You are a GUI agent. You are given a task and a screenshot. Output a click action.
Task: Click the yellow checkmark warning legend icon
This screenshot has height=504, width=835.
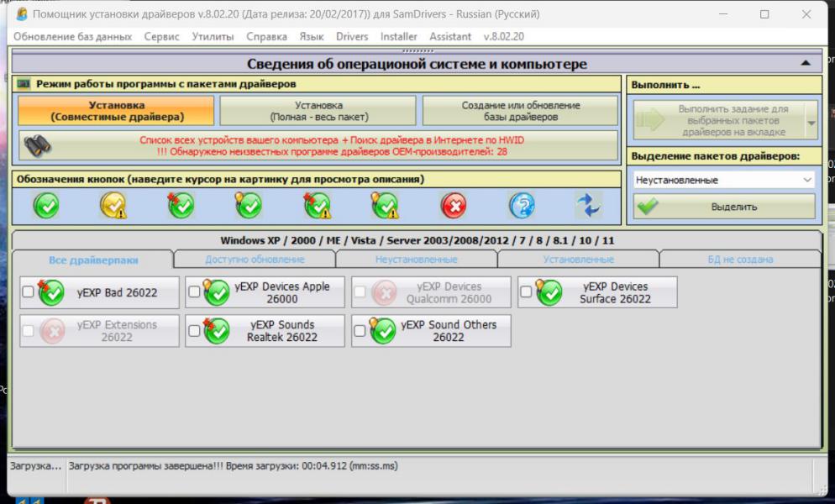click(113, 205)
